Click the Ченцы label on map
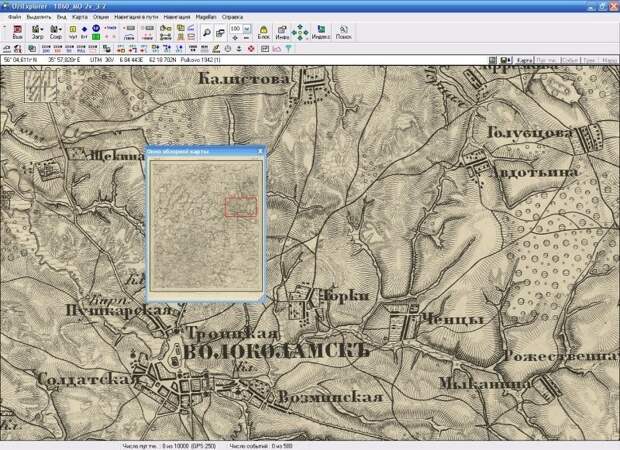Screen dimensions: 620x450 (453, 319)
